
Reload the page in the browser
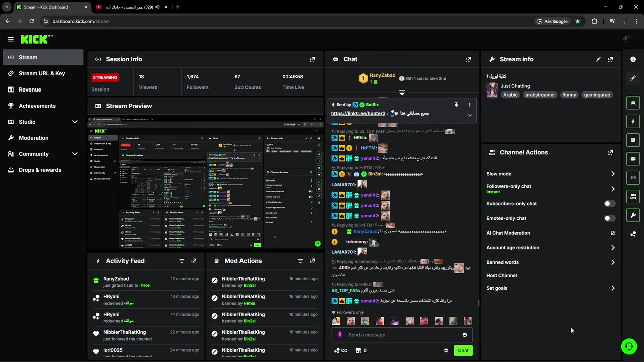[31, 21]
